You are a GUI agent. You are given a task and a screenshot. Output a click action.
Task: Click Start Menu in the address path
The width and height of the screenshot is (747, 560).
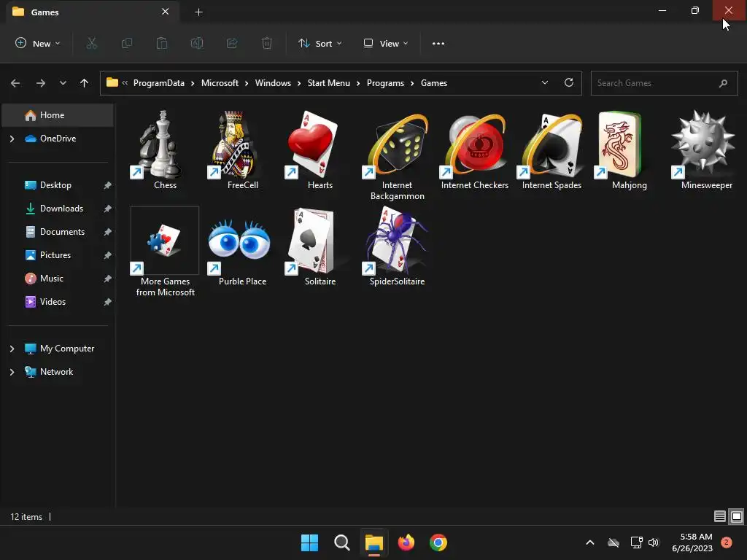coord(329,83)
